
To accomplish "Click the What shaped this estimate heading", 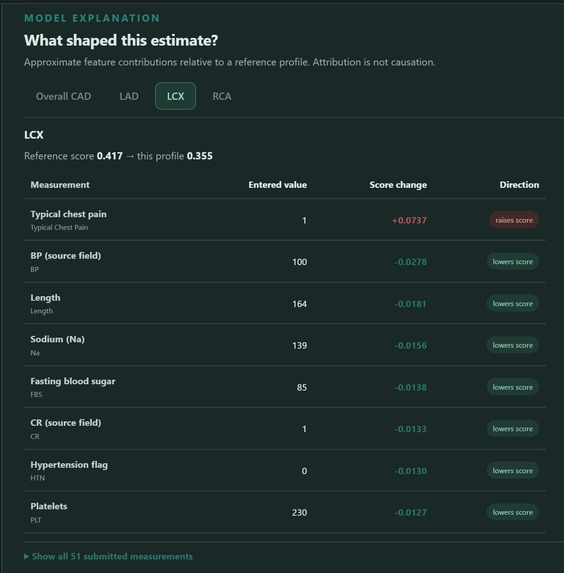I will tap(121, 41).
